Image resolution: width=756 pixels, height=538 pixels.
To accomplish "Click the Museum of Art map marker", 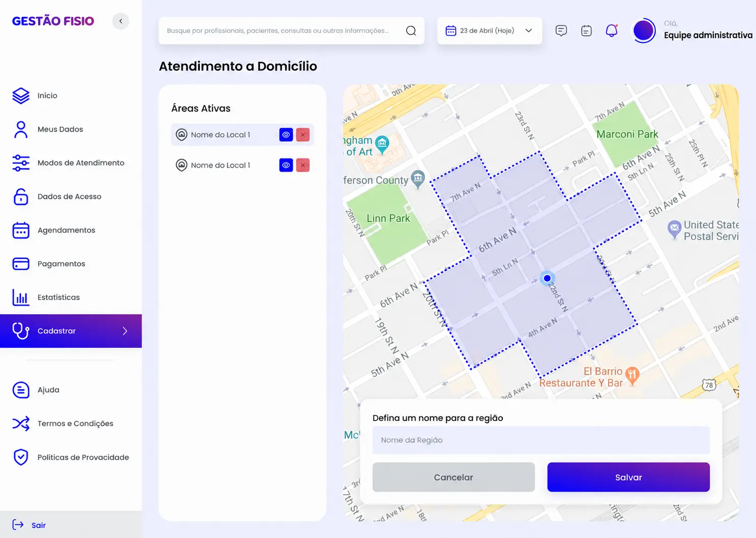I will pos(382,144).
